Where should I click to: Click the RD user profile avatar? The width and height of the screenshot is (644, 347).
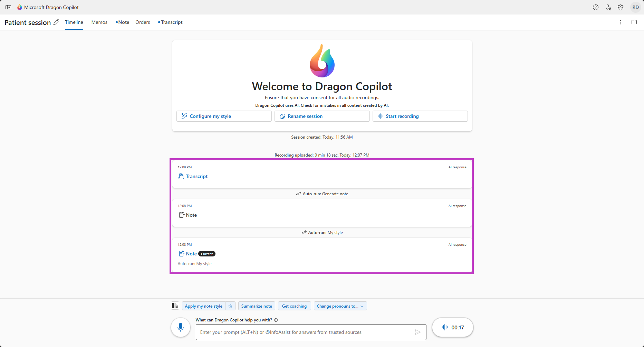pyautogui.click(x=635, y=7)
